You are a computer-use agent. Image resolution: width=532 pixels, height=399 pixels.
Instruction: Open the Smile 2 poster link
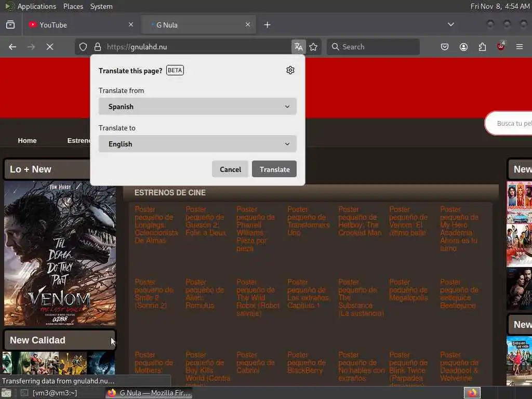click(x=154, y=294)
